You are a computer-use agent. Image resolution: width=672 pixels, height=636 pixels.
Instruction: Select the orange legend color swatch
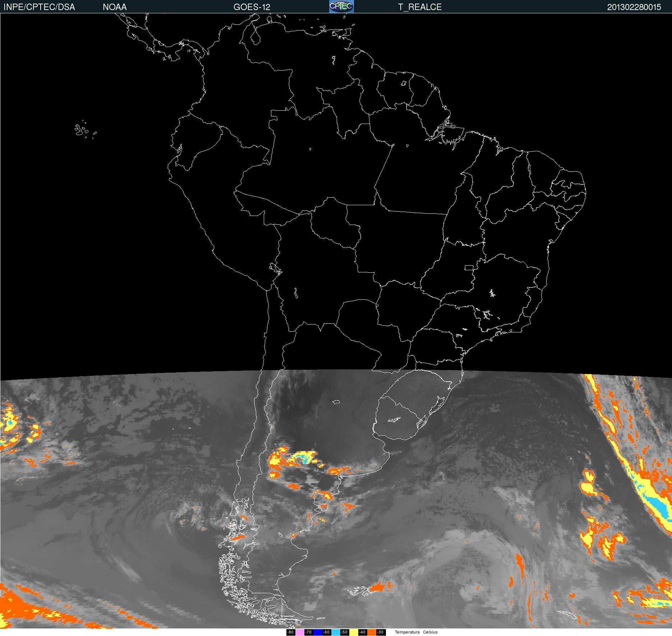pos(372,632)
